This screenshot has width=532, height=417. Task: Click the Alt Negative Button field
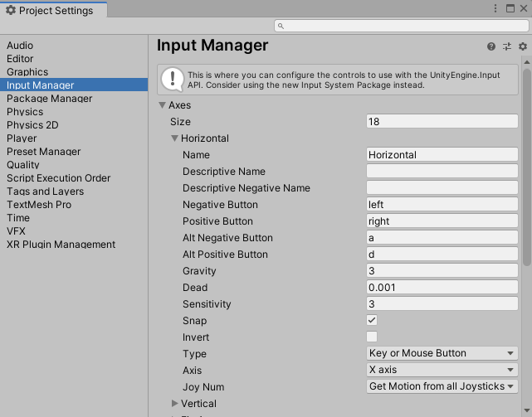(x=442, y=238)
